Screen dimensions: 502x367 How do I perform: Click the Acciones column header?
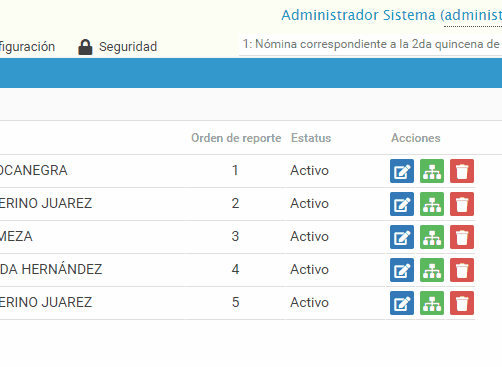point(416,138)
